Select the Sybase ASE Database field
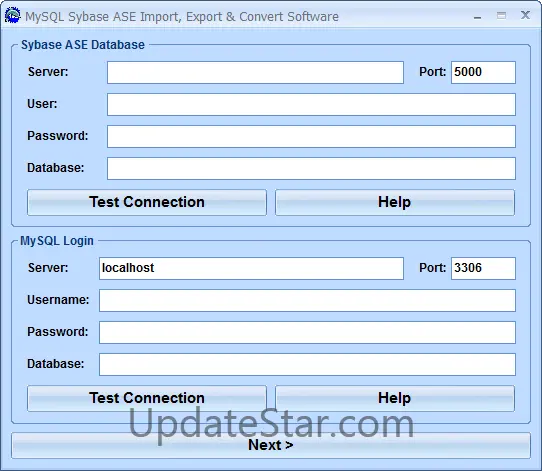This screenshot has height=471, width=542. click(311, 168)
